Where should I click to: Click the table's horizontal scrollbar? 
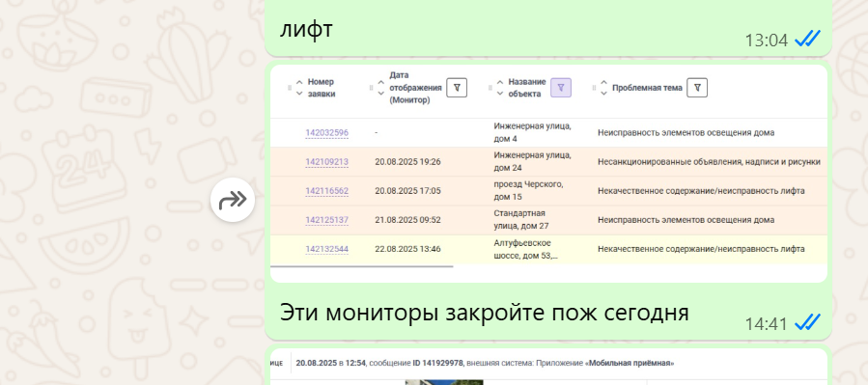pos(361,266)
